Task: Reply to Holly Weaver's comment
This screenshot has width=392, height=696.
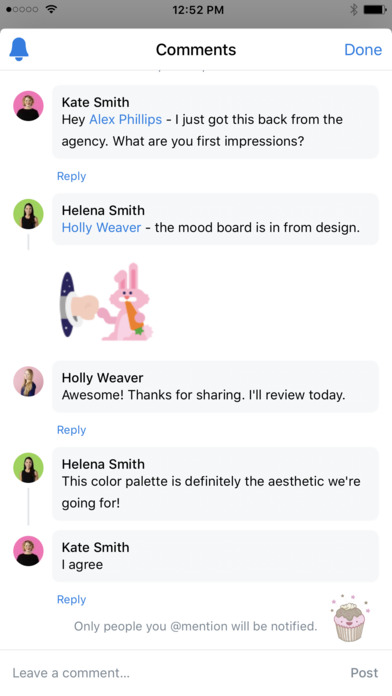Action: [x=71, y=430]
